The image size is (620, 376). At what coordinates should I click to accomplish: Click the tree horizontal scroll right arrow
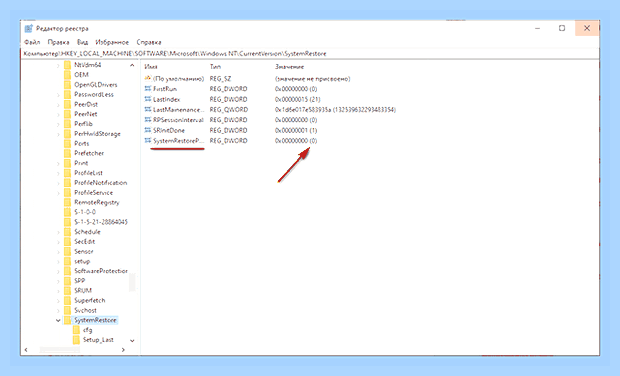(123, 350)
